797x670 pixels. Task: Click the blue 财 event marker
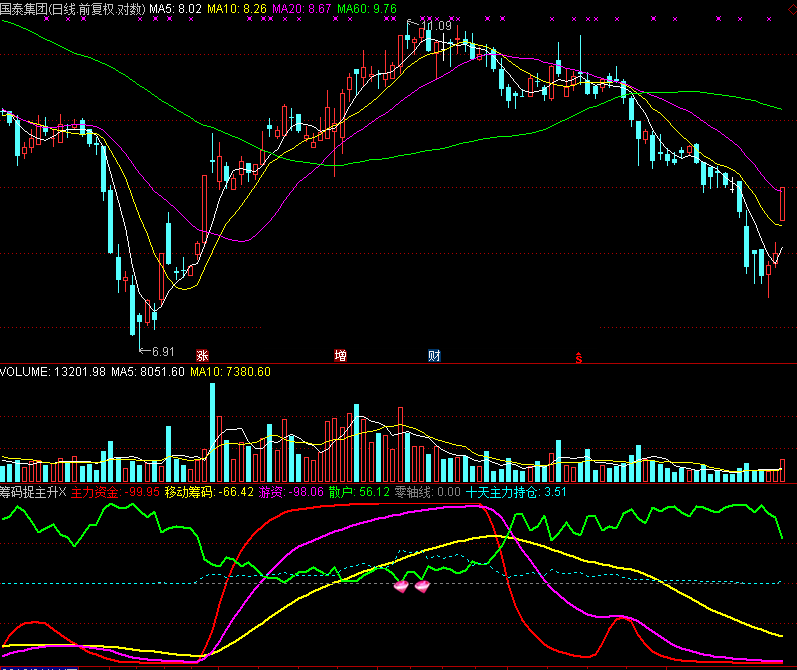[x=434, y=355]
